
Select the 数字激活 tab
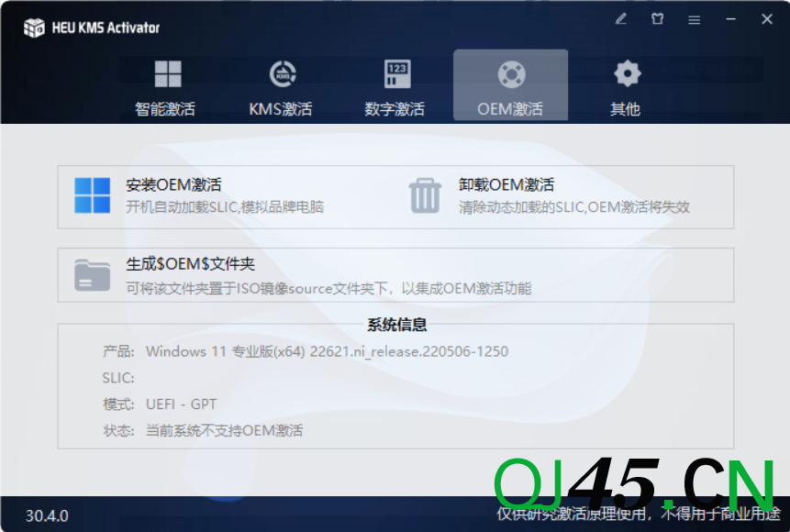click(x=395, y=86)
